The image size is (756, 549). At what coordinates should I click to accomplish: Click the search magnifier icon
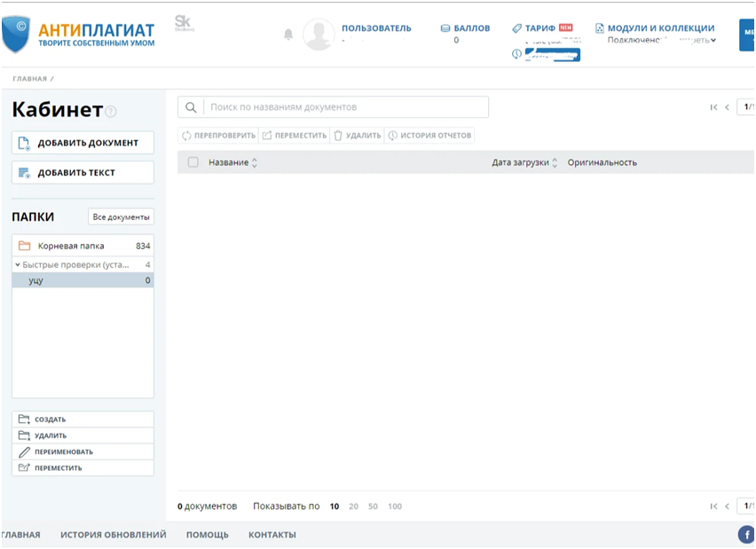pyautogui.click(x=191, y=106)
